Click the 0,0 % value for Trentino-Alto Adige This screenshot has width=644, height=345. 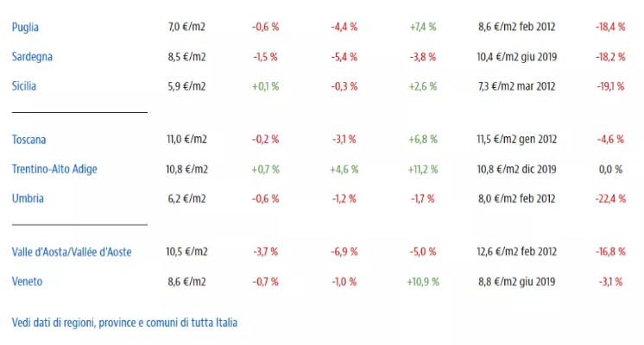pos(610,169)
